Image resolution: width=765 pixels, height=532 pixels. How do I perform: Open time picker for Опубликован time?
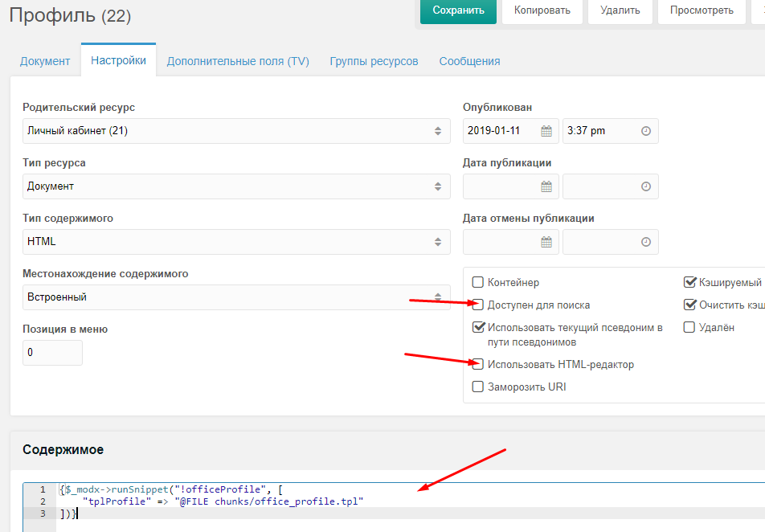(646, 131)
